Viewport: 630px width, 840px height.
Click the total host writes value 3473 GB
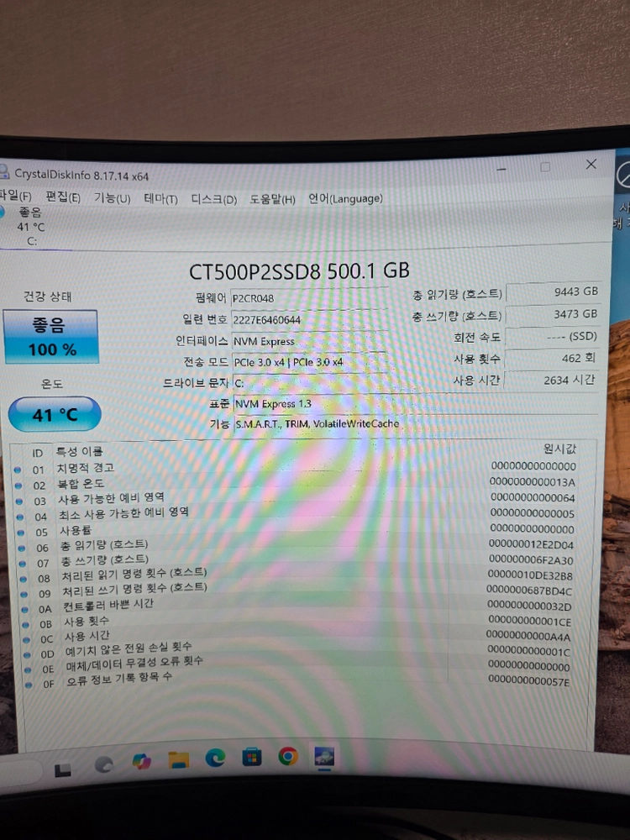553,314
